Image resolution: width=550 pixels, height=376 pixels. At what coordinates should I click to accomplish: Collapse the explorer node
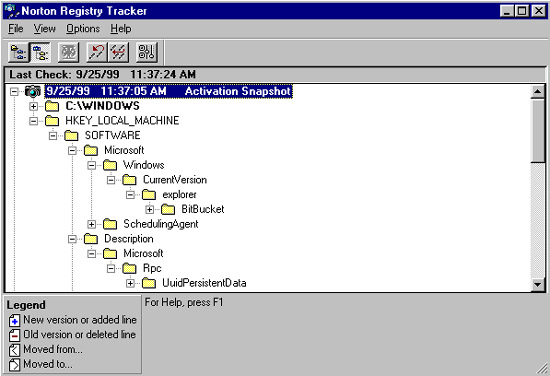click(130, 195)
